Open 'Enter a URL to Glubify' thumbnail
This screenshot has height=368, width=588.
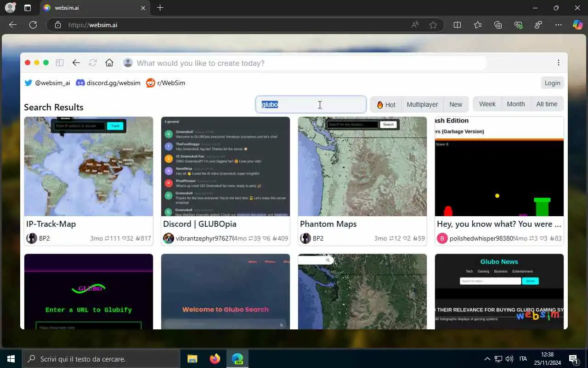pos(89,292)
